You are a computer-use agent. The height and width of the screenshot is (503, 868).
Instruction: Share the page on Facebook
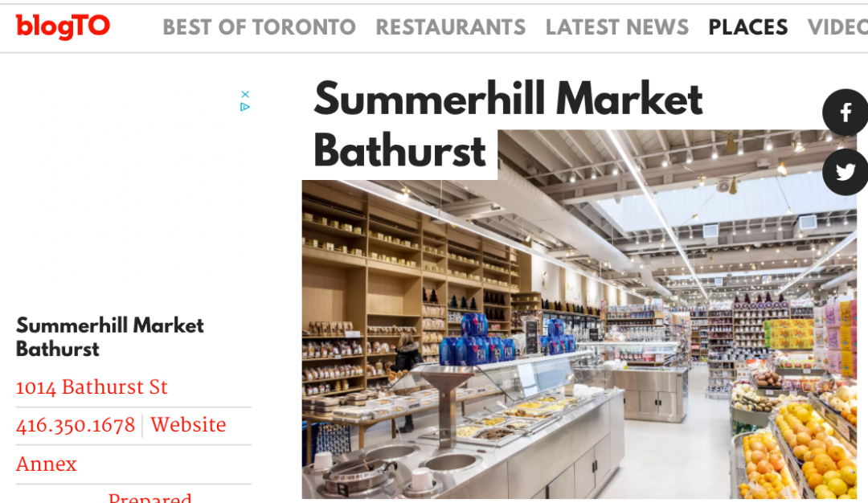(845, 112)
